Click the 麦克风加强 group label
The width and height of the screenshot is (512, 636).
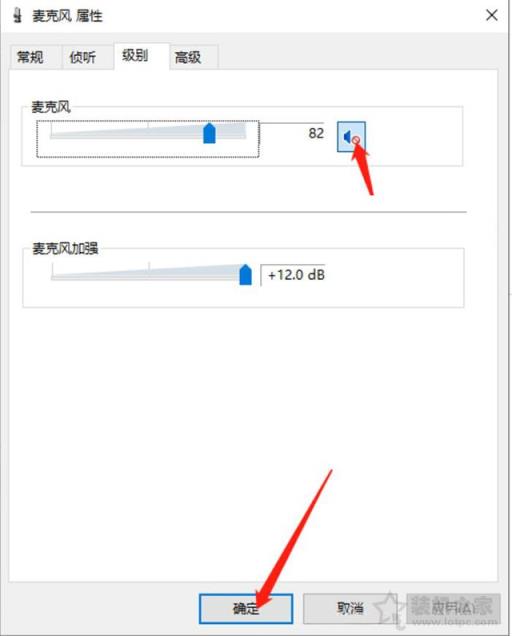pos(65,248)
